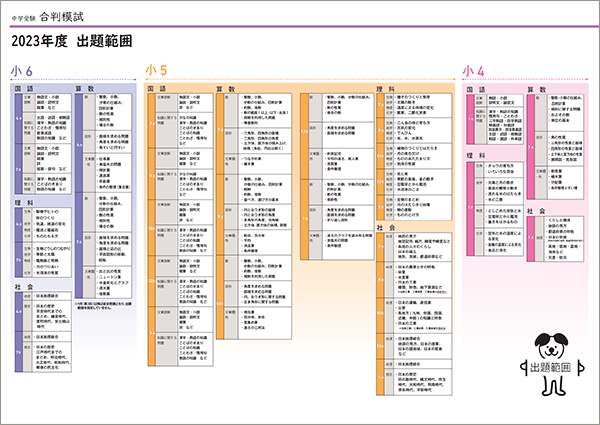Open 社会 section under 小6
The height and width of the screenshot is (425, 600).
(27, 285)
